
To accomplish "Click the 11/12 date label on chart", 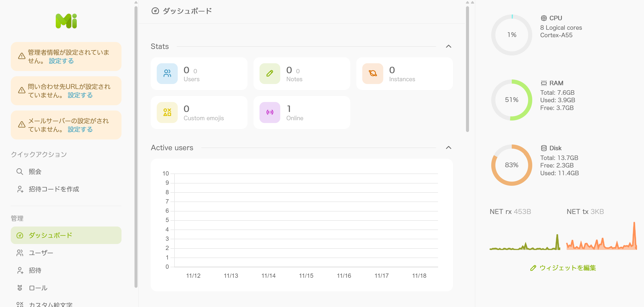I will [193, 276].
